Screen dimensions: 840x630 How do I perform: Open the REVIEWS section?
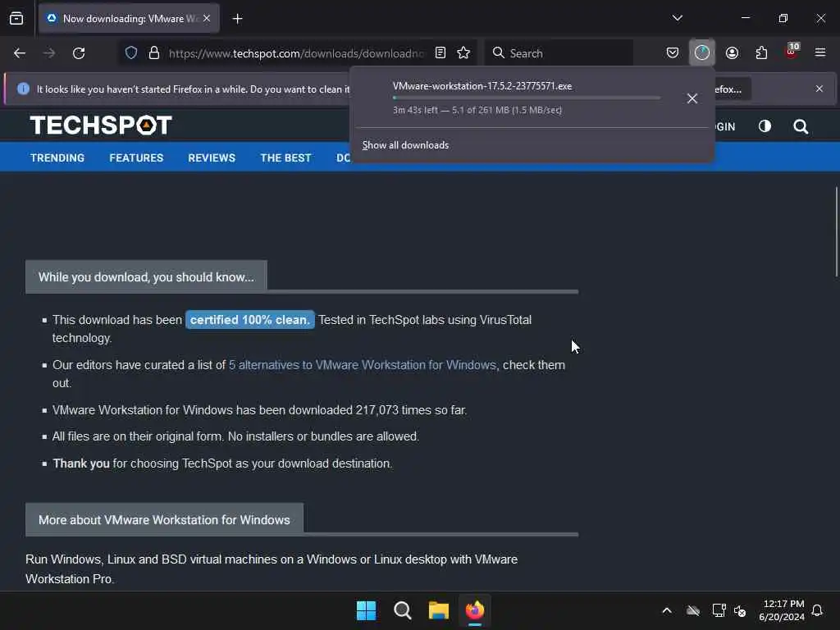[212, 158]
